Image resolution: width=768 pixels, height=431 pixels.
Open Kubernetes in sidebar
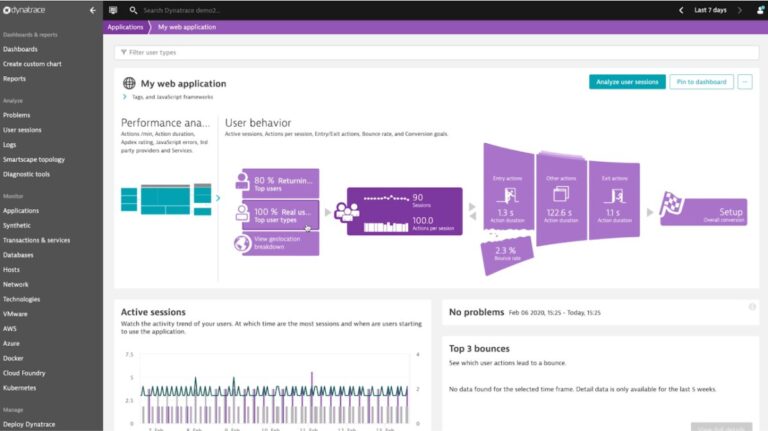(x=20, y=387)
